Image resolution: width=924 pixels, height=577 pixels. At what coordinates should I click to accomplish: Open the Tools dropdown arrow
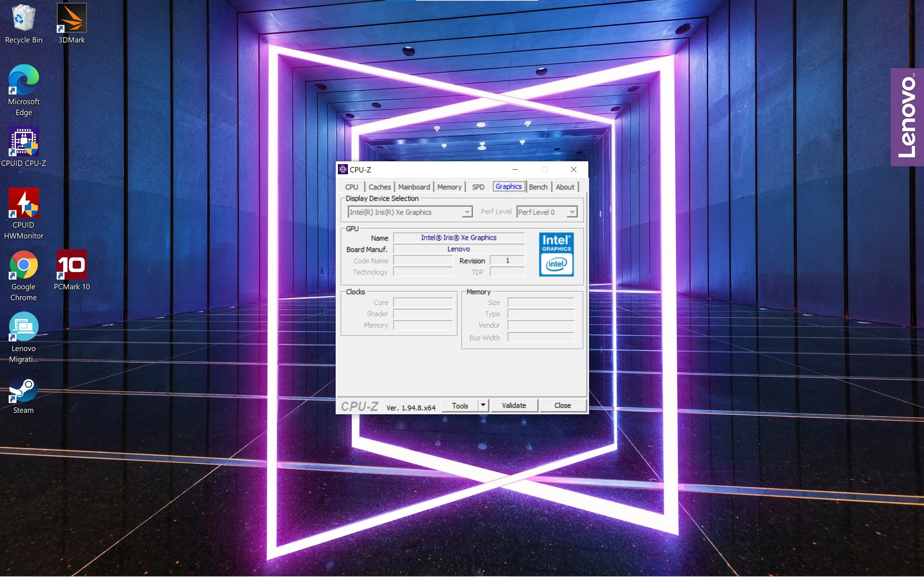[x=483, y=405]
